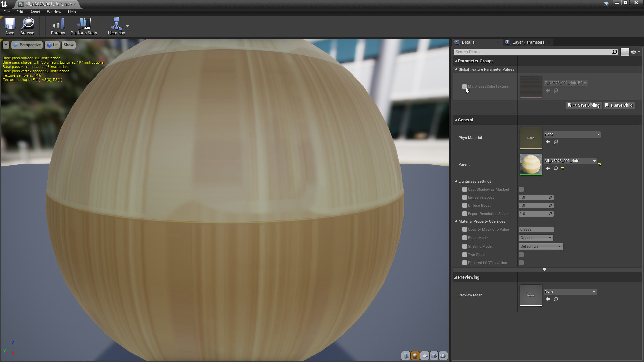Switch to the Layer Parameters tab

pos(528,42)
